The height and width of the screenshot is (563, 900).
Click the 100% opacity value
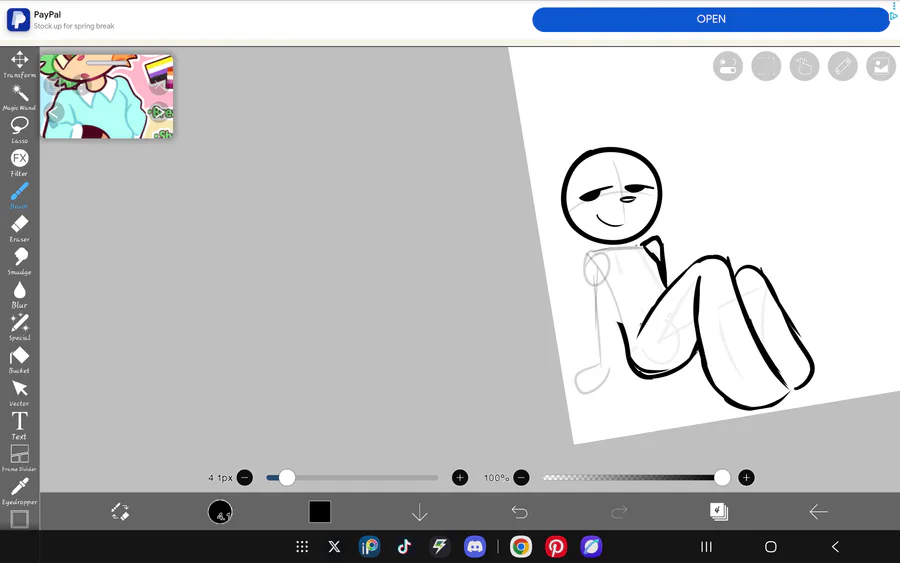[x=496, y=477]
